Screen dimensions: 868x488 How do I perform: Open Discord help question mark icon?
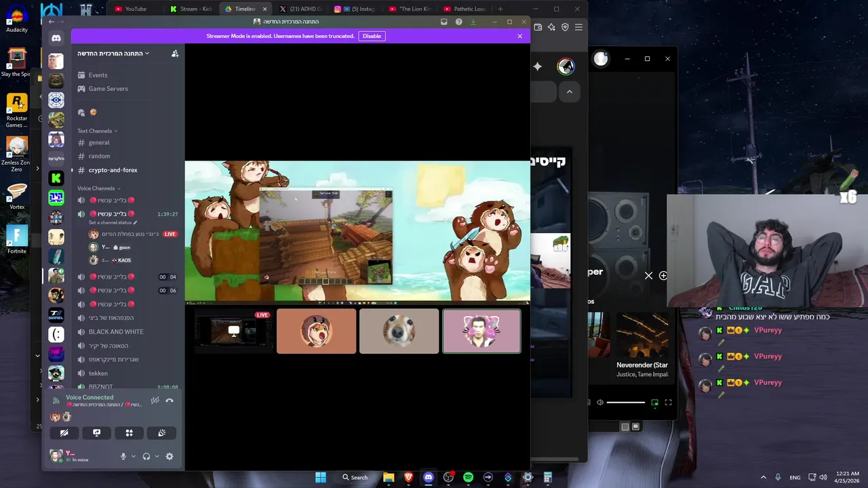coord(458,22)
